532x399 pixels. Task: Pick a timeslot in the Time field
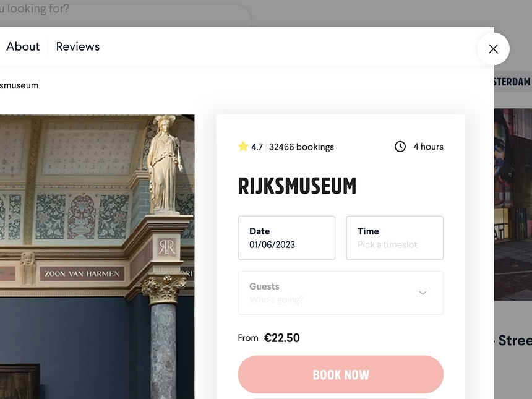pos(395,238)
